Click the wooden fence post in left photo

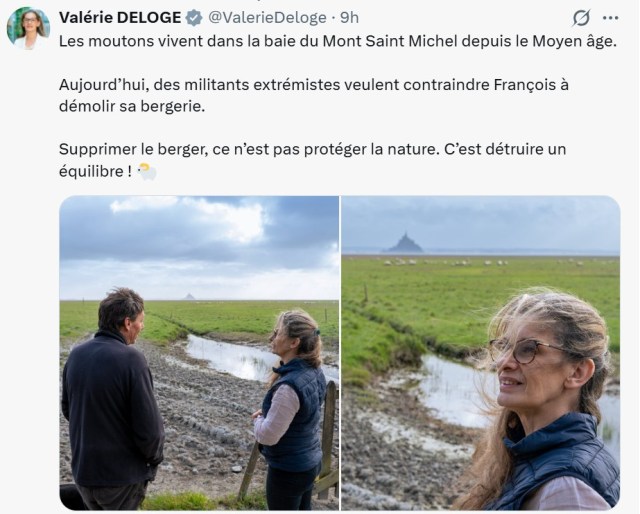pyautogui.click(x=328, y=439)
